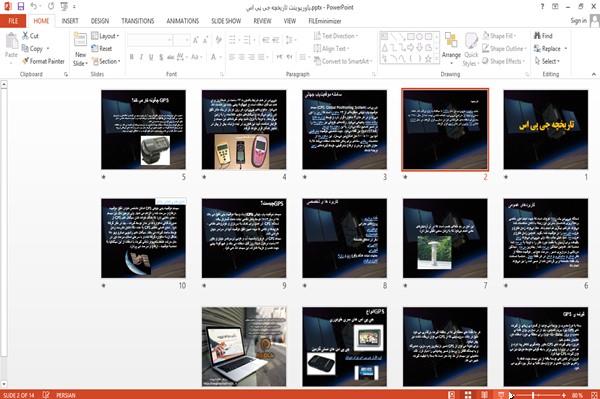Open the Copy dropdown arrow
Image resolution: width=600 pixels, height=399 pixels.
tap(48, 49)
